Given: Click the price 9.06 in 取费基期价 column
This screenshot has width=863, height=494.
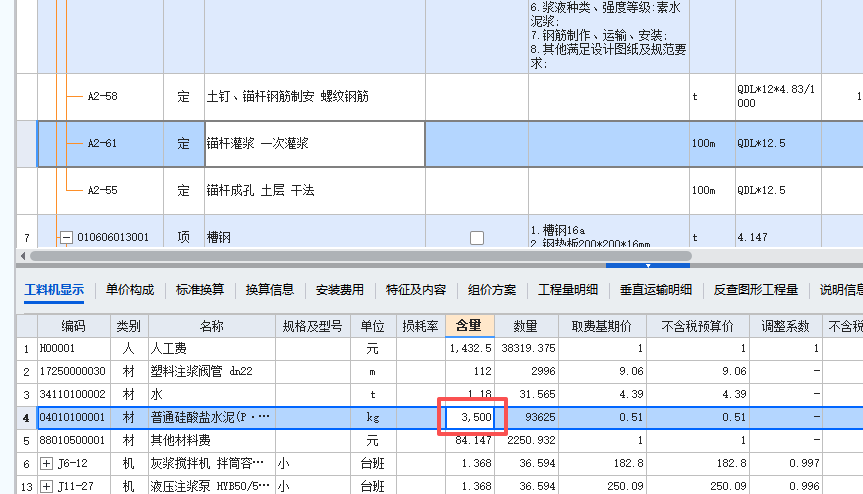Looking at the screenshot, I should [x=631, y=371].
